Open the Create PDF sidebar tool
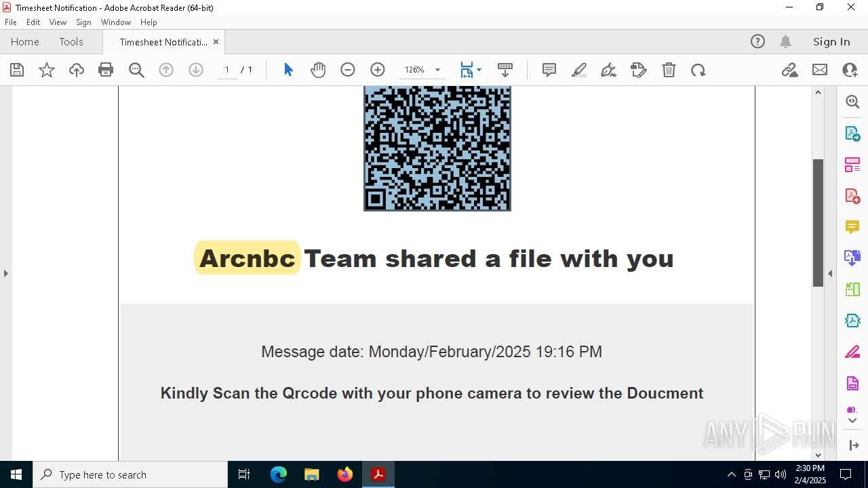 [852, 195]
